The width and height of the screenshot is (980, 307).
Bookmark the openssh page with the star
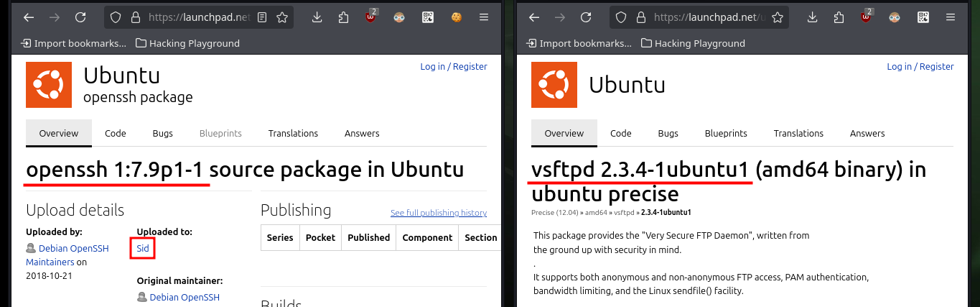tap(282, 17)
